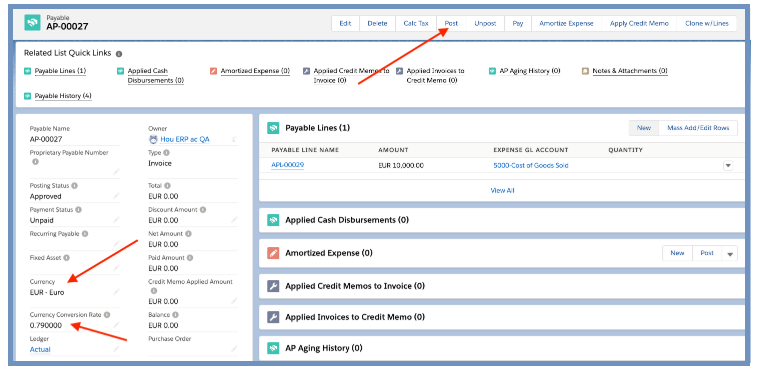Open the APL-00029 payable line
Image resolution: width=757 pixels, height=372 pixels.
tap(287, 165)
